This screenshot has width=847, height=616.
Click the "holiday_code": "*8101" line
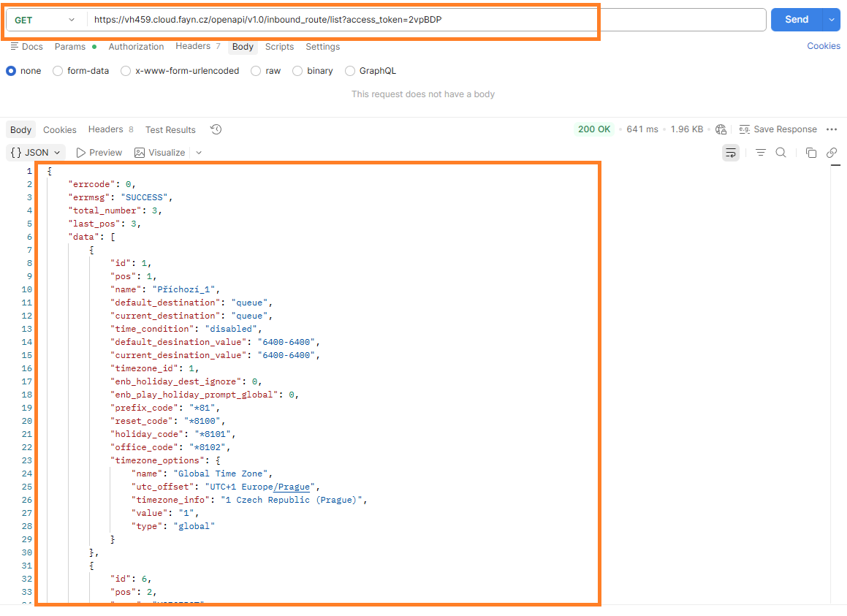173,435
